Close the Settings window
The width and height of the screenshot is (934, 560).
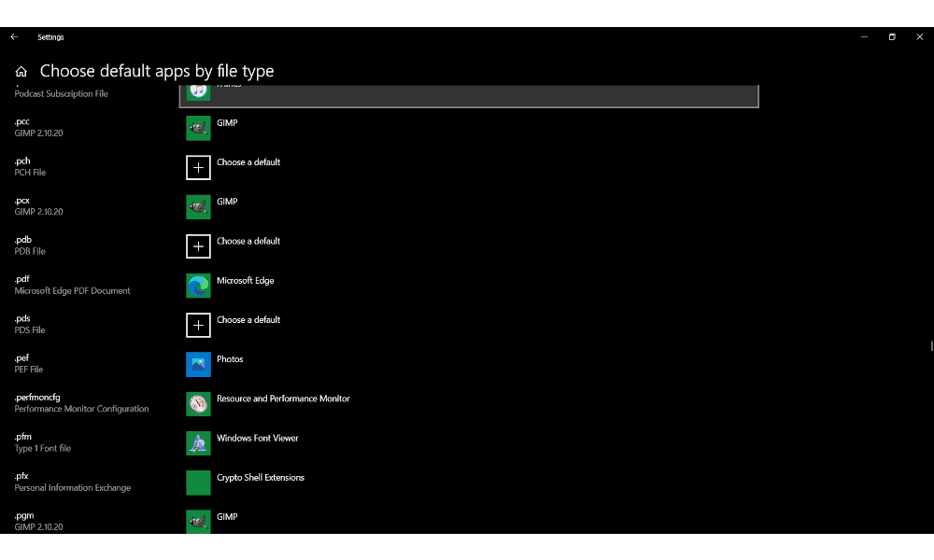tap(920, 37)
